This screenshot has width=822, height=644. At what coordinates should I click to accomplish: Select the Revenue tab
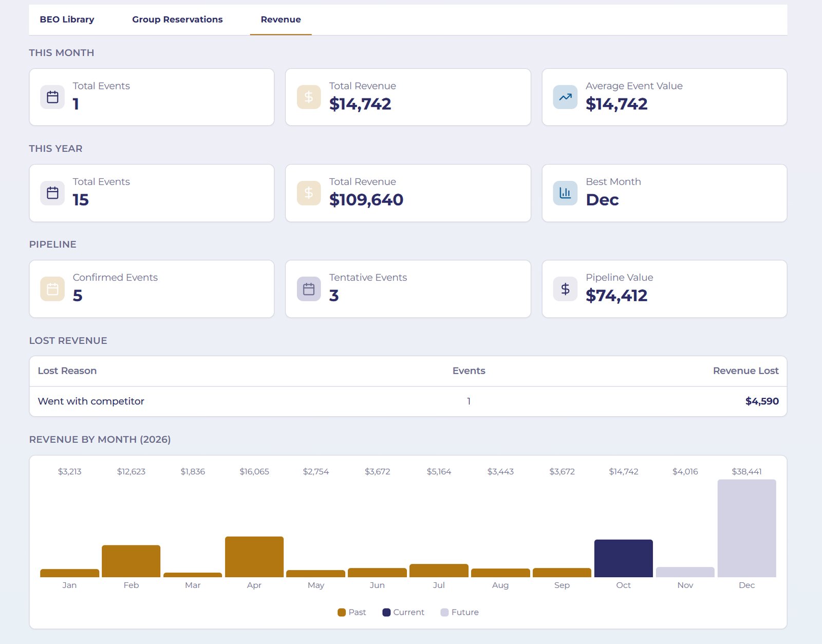[x=281, y=20]
